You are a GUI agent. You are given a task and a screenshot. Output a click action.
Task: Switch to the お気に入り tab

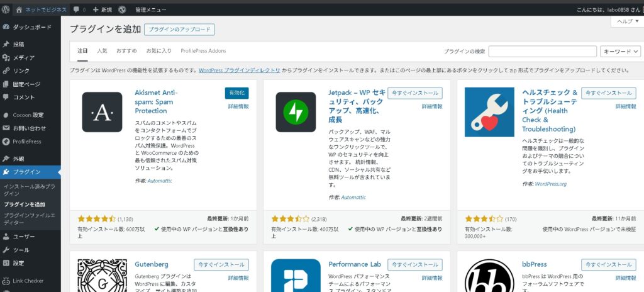(x=159, y=51)
